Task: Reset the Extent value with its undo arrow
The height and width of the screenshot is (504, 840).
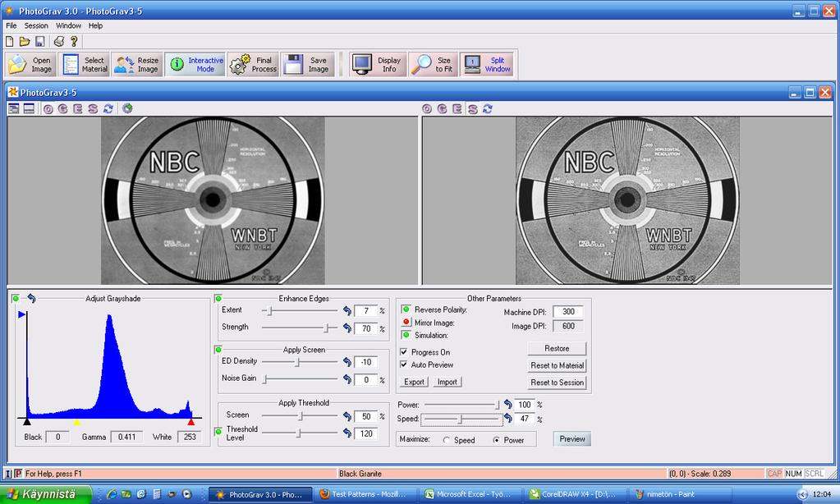Action: click(347, 310)
